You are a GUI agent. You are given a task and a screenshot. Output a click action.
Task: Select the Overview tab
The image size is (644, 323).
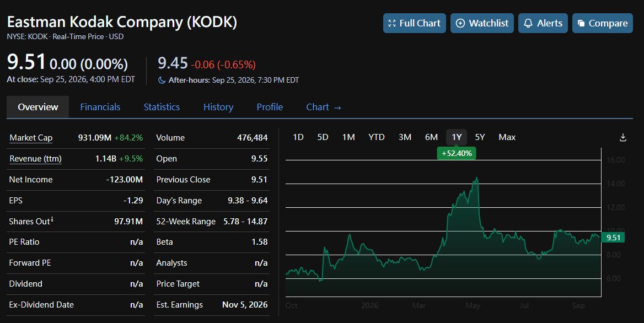point(38,107)
